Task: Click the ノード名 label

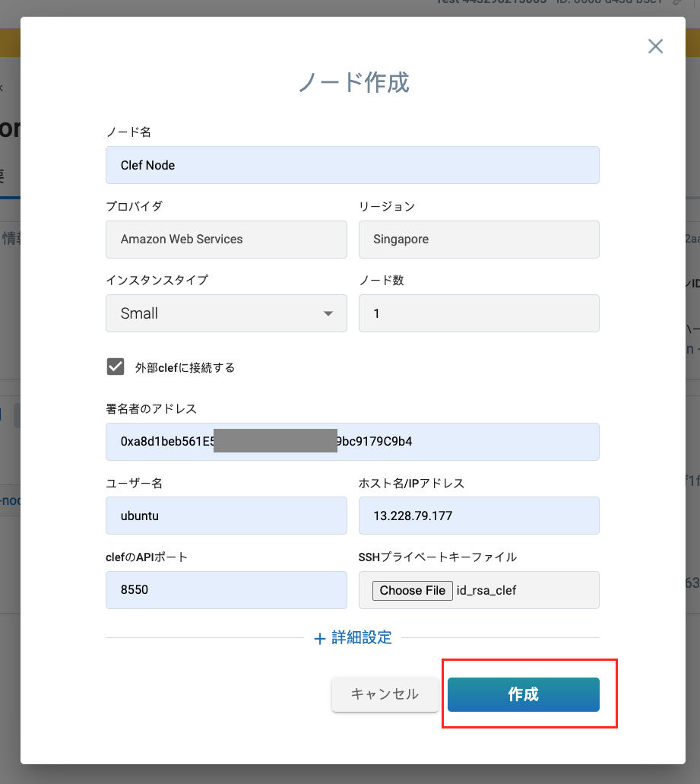Action: [x=128, y=132]
